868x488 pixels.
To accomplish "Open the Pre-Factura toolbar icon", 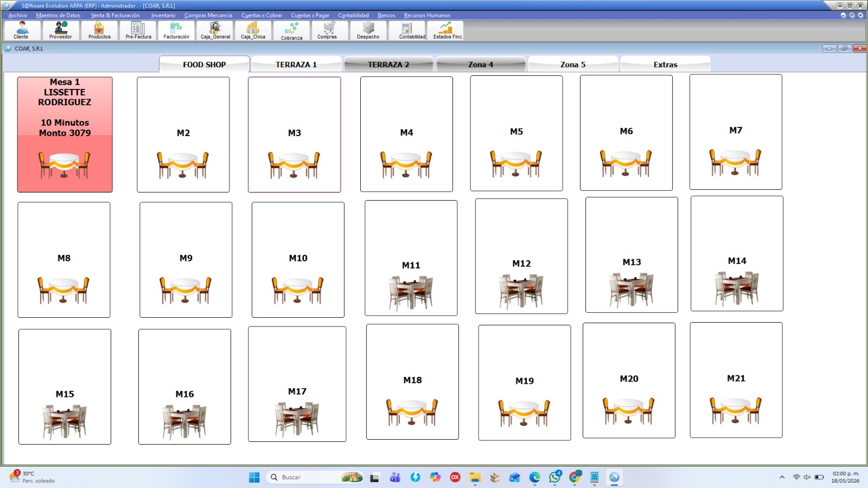I will 138,30.
